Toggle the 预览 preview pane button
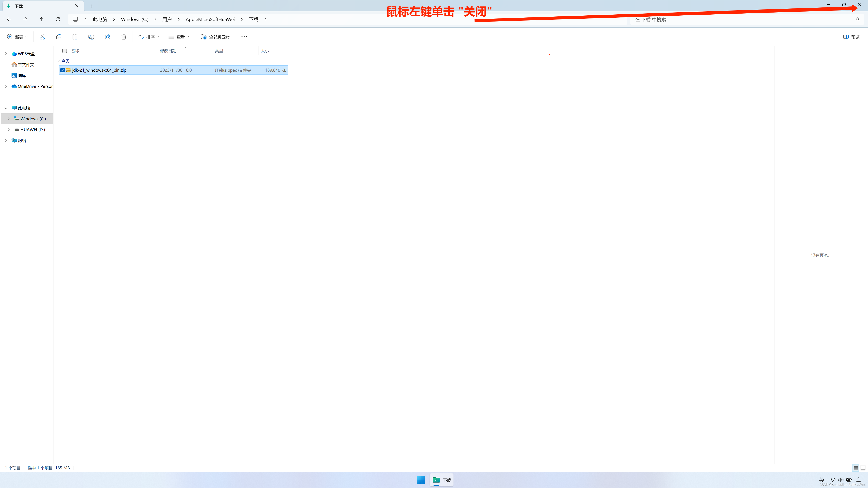 851,37
